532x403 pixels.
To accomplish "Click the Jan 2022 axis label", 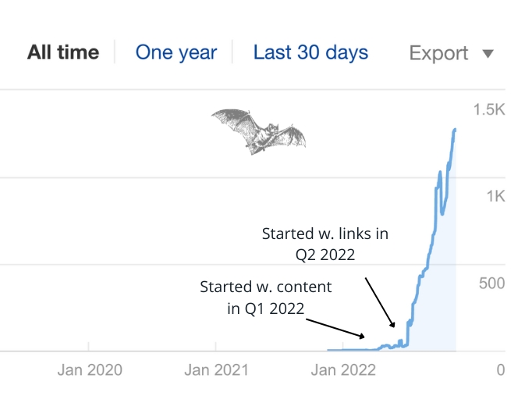I will tap(343, 369).
